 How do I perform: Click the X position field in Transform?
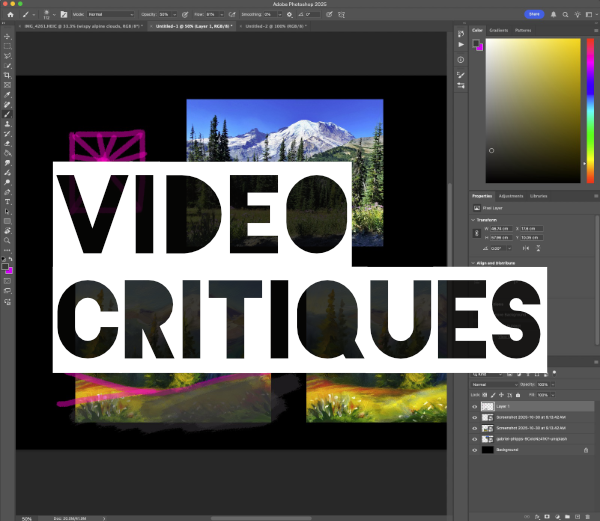(x=532, y=229)
